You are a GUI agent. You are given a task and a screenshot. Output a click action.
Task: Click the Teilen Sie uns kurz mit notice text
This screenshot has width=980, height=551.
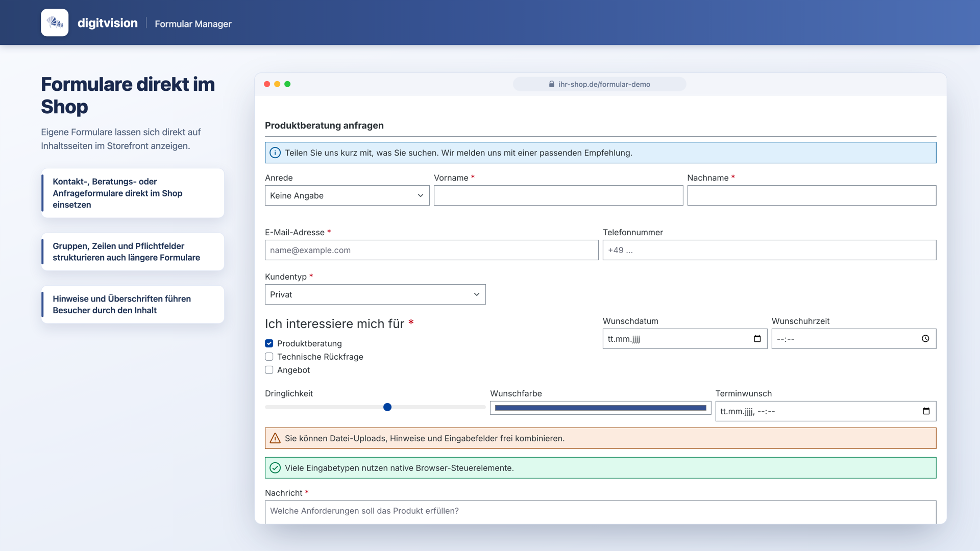458,153
